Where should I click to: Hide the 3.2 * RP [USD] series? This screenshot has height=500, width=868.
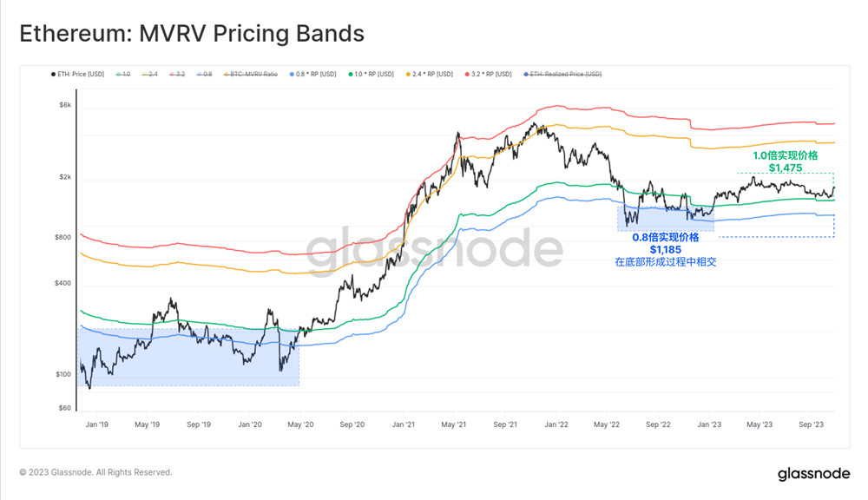pos(488,74)
